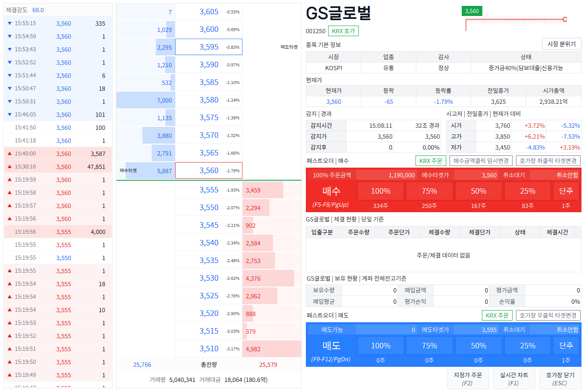Click 단주 in the blue sell panel
Viewport: 584px width, 392px height.
[566, 345]
